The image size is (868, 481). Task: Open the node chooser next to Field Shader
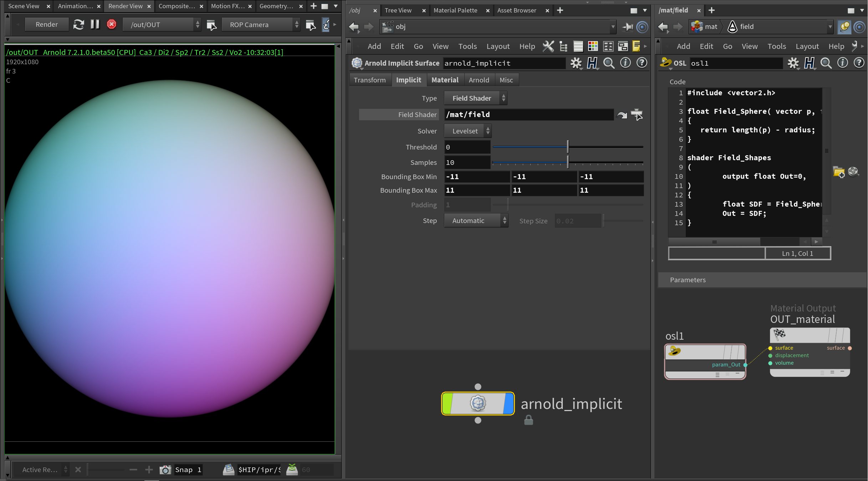pos(637,115)
